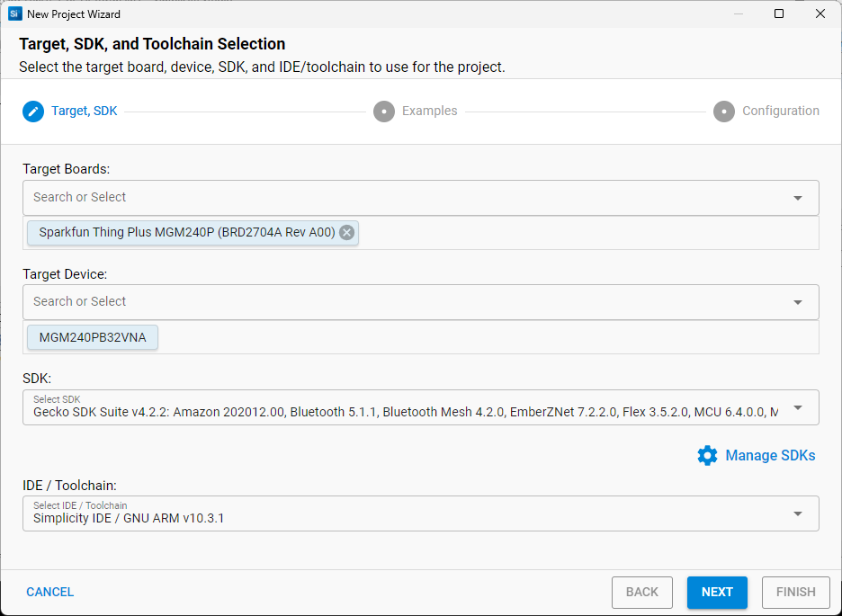Click the gear icon beside Manage SDKs
This screenshot has width=842, height=616.
[x=708, y=455]
